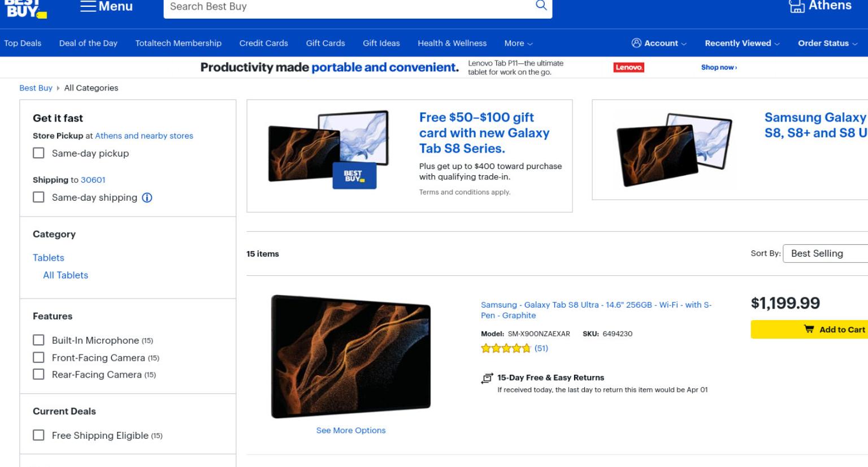This screenshot has width=868, height=467.
Task: Go to Deal of the Day
Action: [x=88, y=43]
